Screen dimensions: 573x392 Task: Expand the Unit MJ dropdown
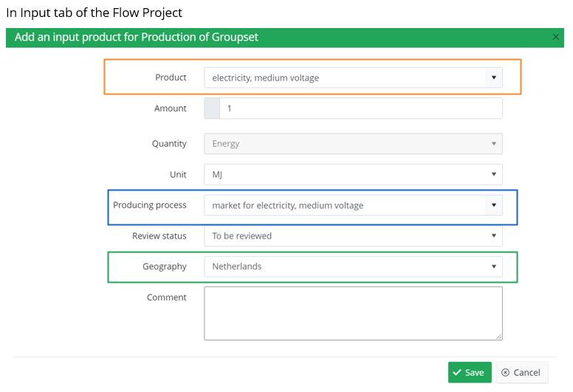(x=353, y=174)
